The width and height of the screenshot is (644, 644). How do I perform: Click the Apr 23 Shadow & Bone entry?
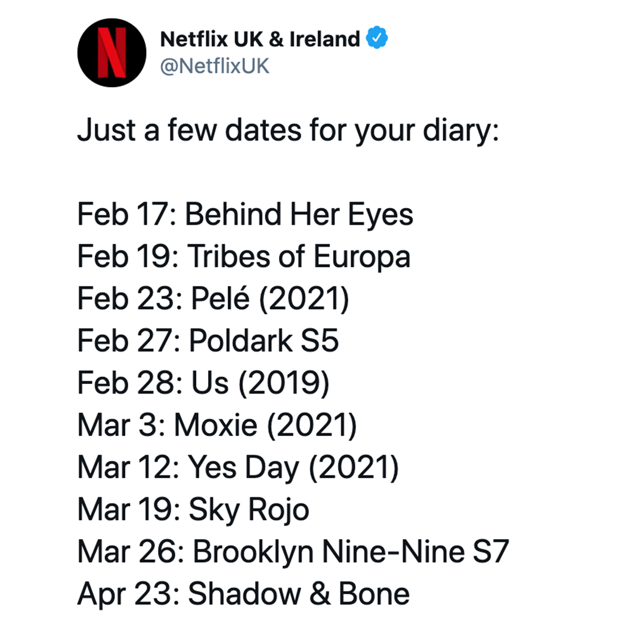[x=243, y=594]
